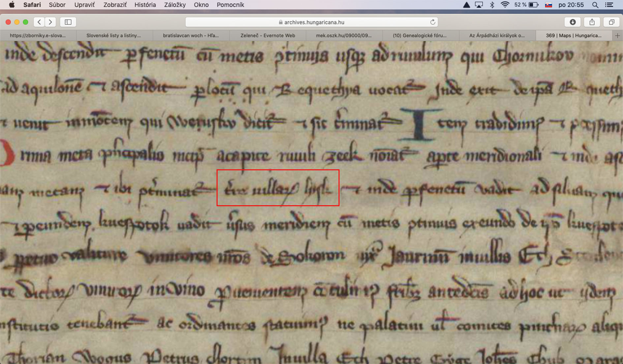
Task: Open the Notification Center list icon
Action: (x=609, y=5)
